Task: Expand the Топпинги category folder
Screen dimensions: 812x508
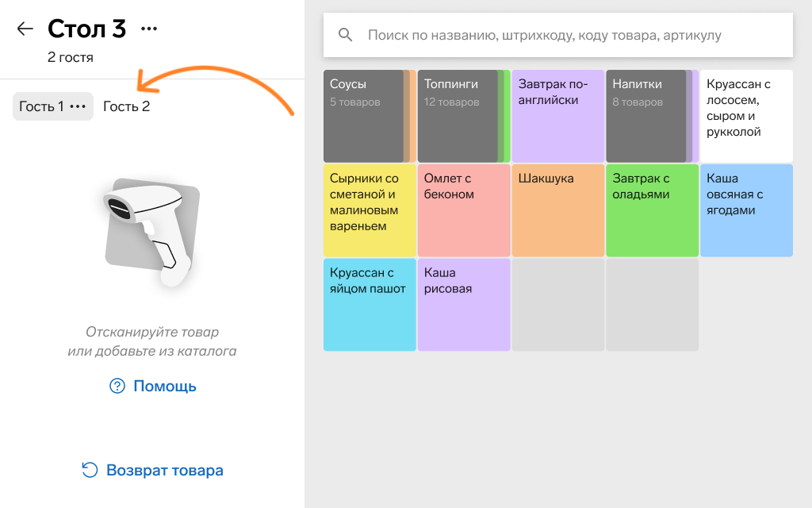Action: tap(458, 116)
